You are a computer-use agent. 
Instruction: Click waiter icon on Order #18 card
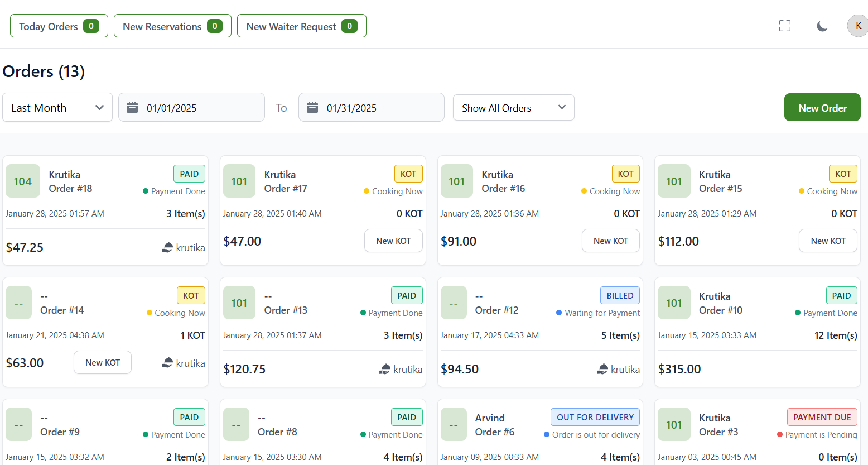click(167, 247)
